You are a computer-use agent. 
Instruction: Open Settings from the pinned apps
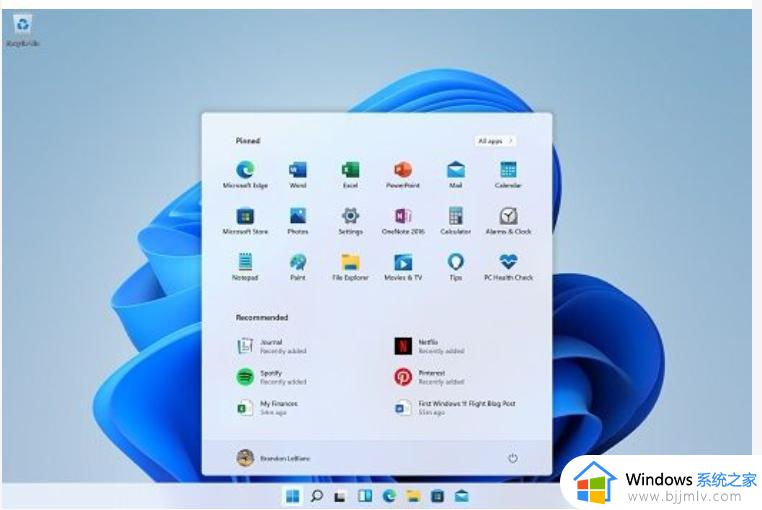[x=350, y=221]
